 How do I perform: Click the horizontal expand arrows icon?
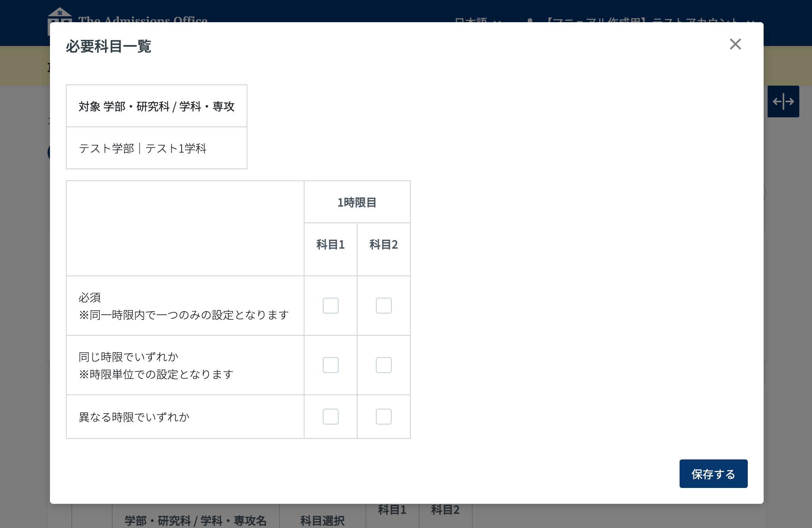point(783,101)
